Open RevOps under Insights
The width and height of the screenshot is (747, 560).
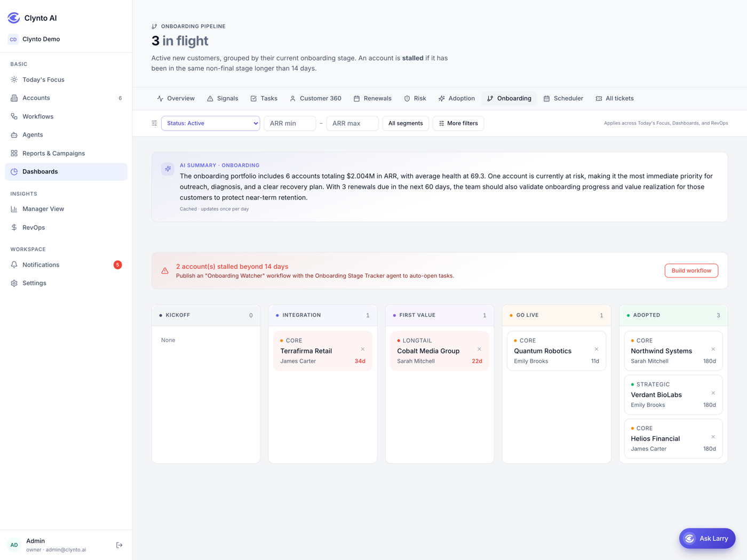point(66,227)
